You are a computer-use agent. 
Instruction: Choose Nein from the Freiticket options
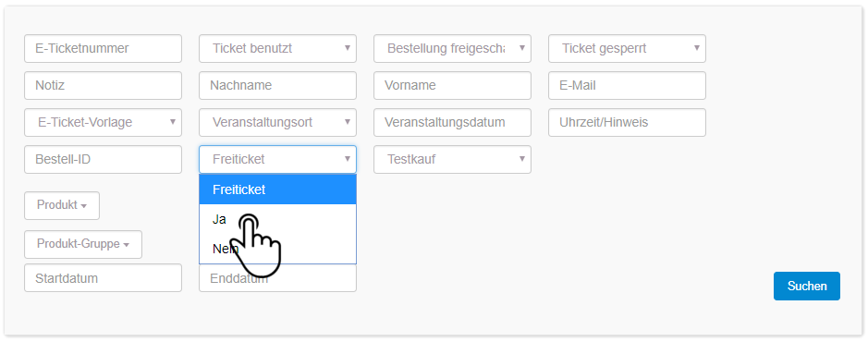click(x=277, y=249)
